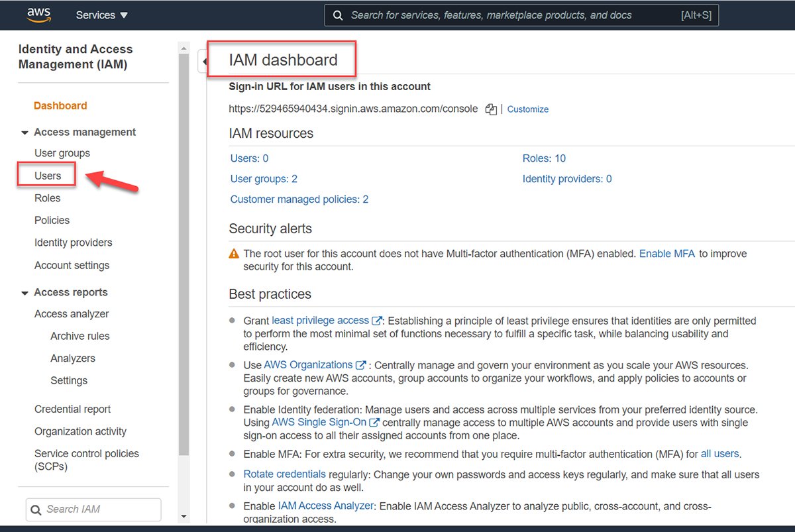
Task: Collapse the Access reports section
Action: coord(25,292)
